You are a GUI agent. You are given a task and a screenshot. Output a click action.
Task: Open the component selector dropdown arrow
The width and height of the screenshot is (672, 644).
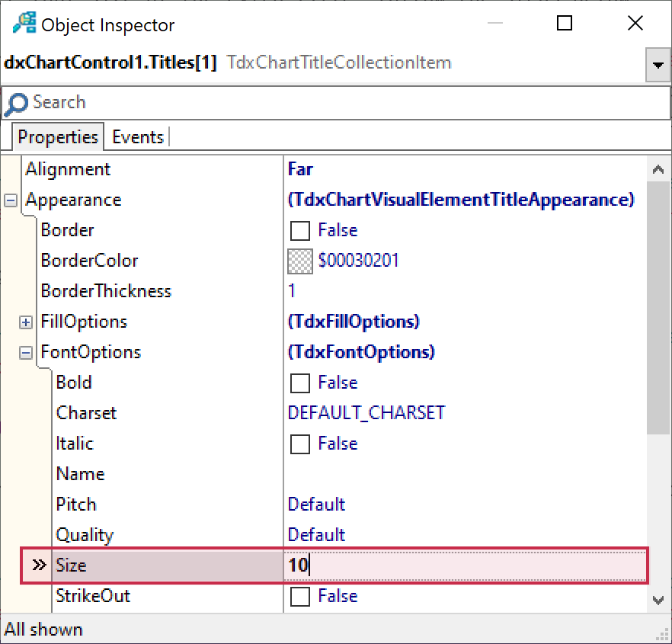(x=657, y=65)
